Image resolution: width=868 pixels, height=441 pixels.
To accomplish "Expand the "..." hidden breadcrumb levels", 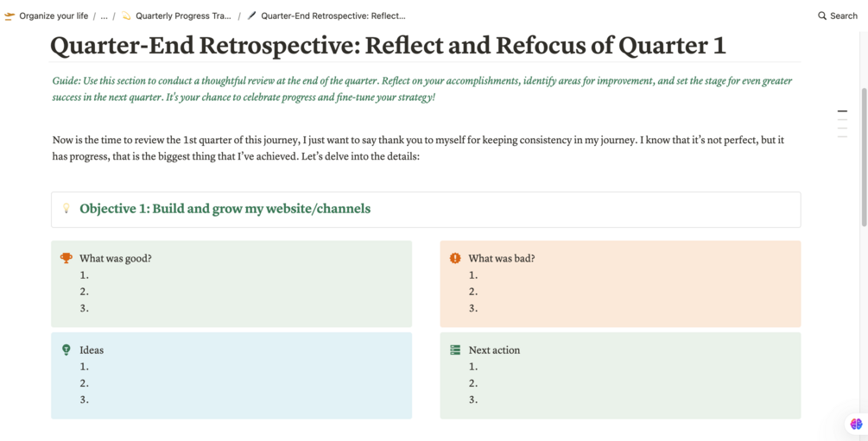I will tap(104, 16).
